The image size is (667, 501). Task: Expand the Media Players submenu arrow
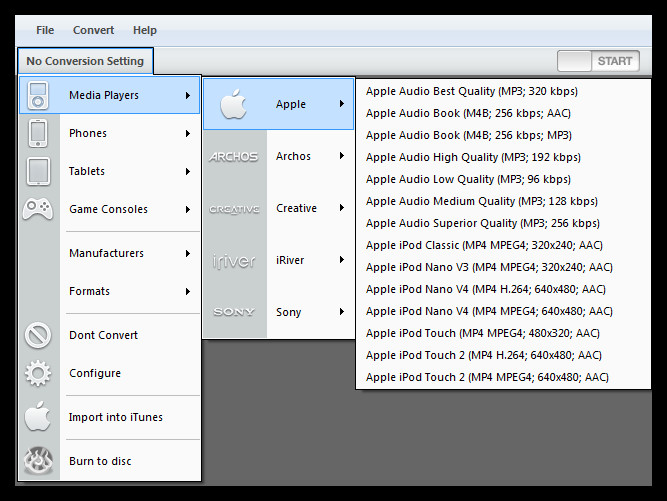[188, 95]
